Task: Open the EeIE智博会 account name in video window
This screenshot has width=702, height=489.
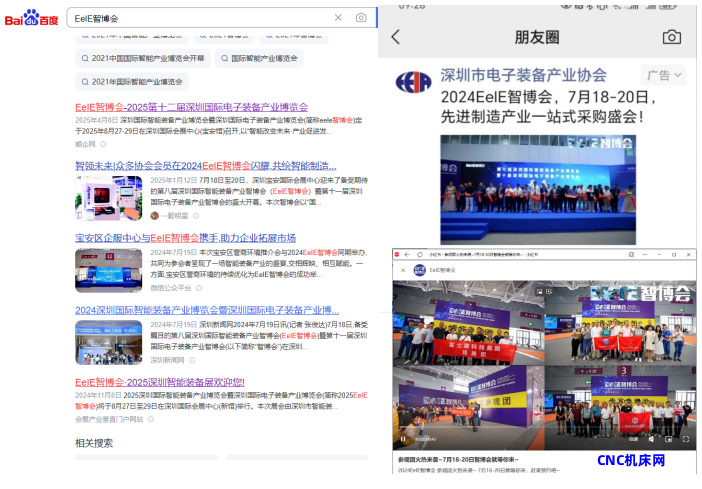Action: coord(442,270)
